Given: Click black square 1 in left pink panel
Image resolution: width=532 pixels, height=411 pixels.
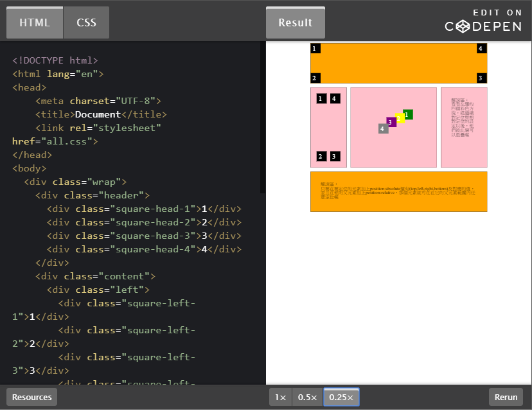Looking at the screenshot, I should (321, 99).
